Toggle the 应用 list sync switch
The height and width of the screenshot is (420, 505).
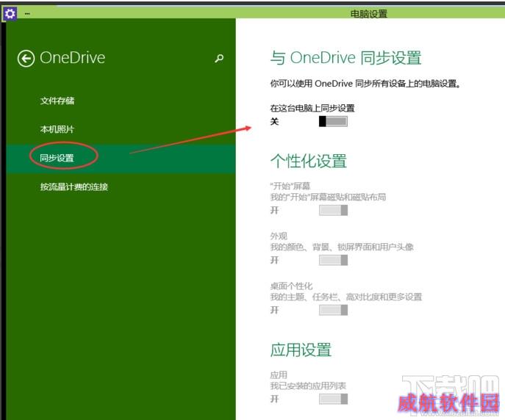[x=333, y=399]
